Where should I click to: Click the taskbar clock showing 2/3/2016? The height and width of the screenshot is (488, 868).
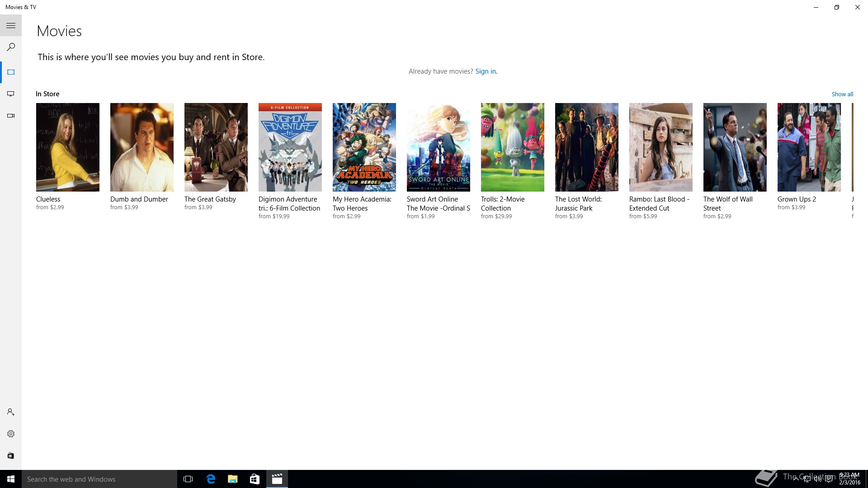[849, 479]
